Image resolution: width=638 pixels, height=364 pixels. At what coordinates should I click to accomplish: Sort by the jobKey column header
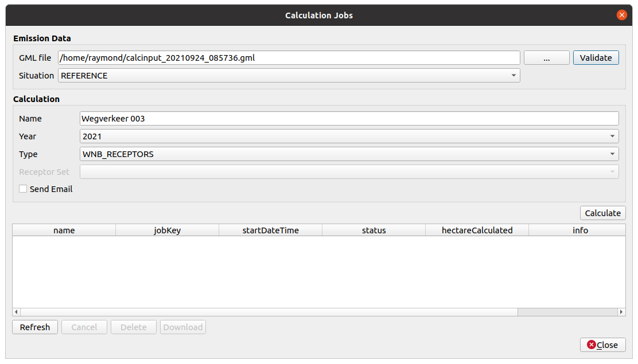click(x=167, y=230)
